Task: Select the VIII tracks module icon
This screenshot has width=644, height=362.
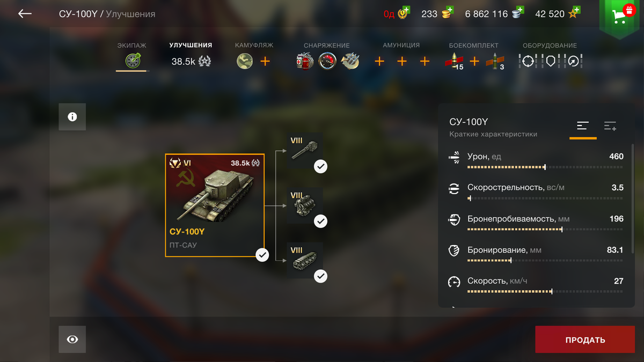Action: pos(304,260)
